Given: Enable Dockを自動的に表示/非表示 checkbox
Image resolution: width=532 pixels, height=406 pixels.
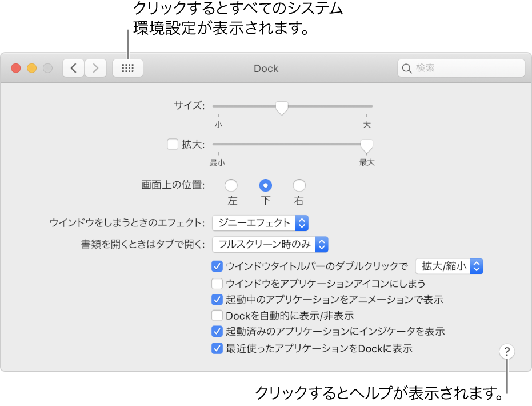Looking at the screenshot, I should [217, 316].
